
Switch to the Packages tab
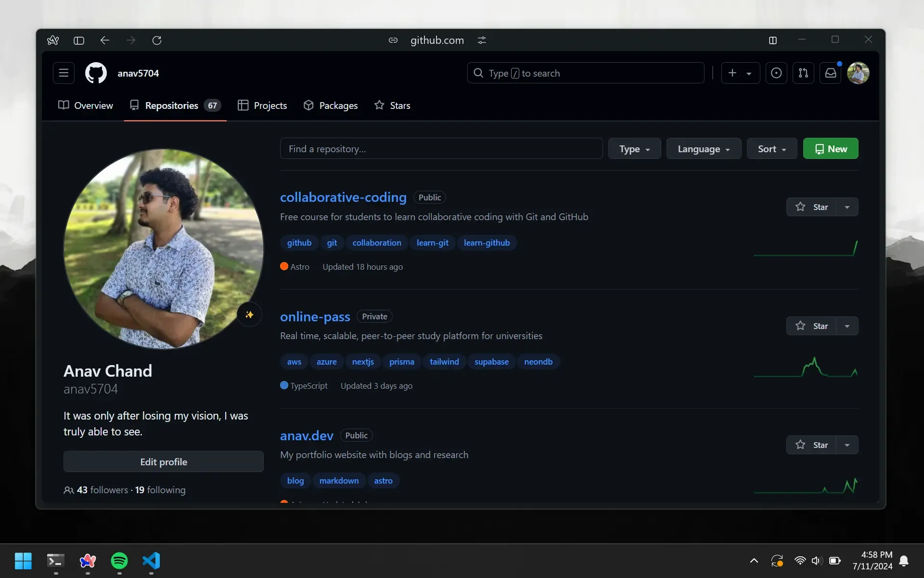click(x=331, y=105)
